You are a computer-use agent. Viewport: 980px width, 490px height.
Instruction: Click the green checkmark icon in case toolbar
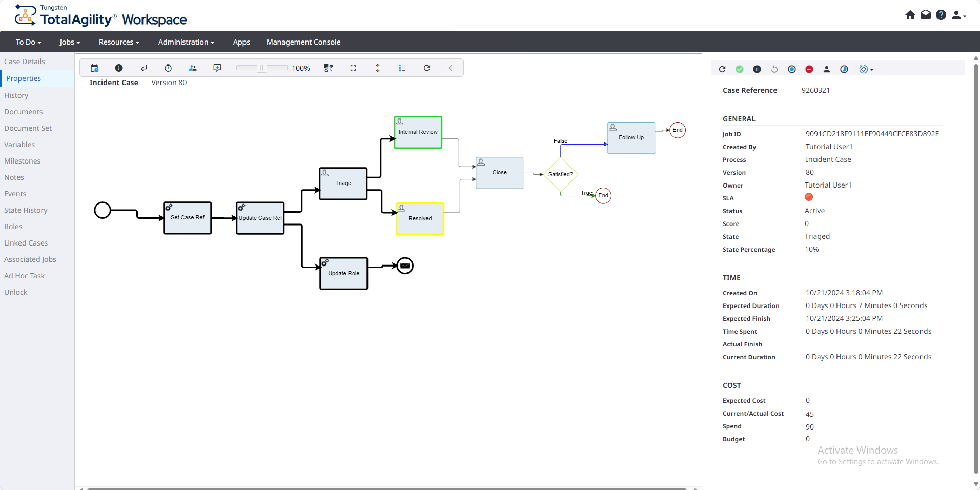coord(740,69)
